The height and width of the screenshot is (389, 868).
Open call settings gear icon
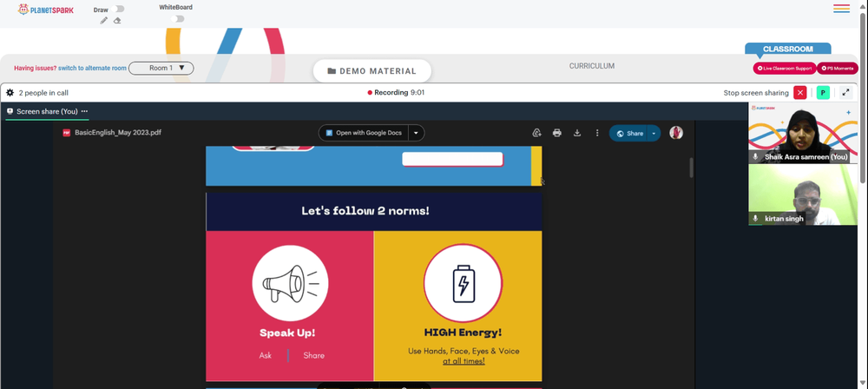tap(10, 93)
